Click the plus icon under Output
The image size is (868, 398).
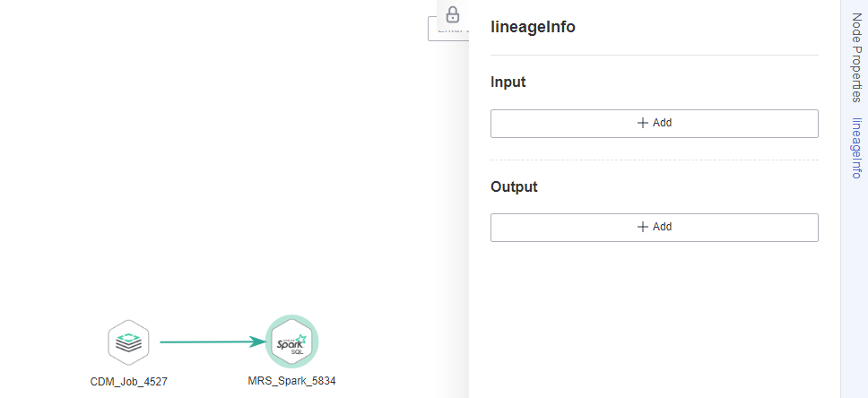coord(643,227)
